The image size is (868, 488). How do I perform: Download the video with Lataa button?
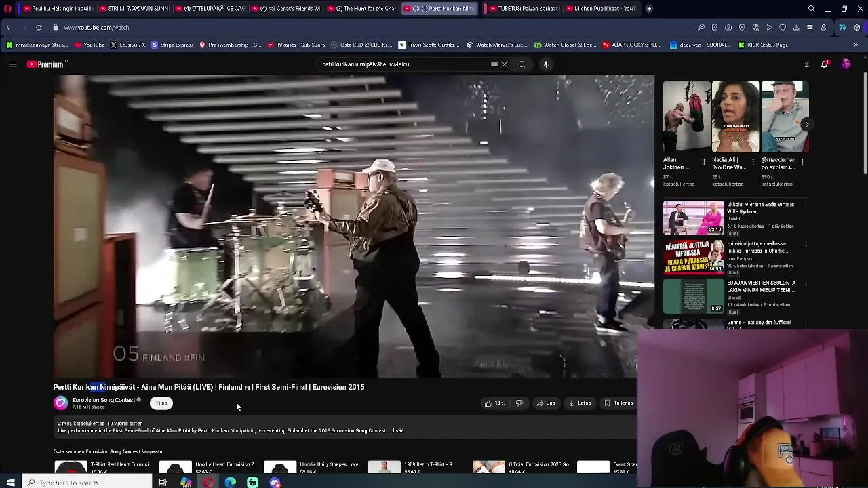pyautogui.click(x=580, y=403)
